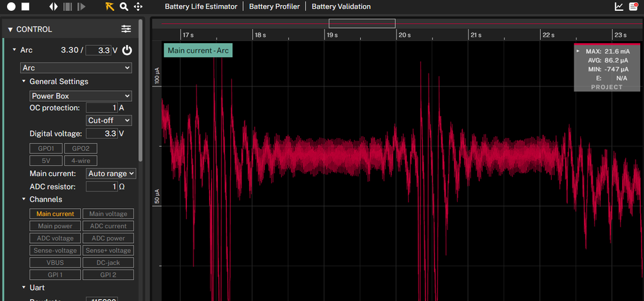Enable the DC-jack channel
This screenshot has width=644, height=301.
[x=108, y=262]
